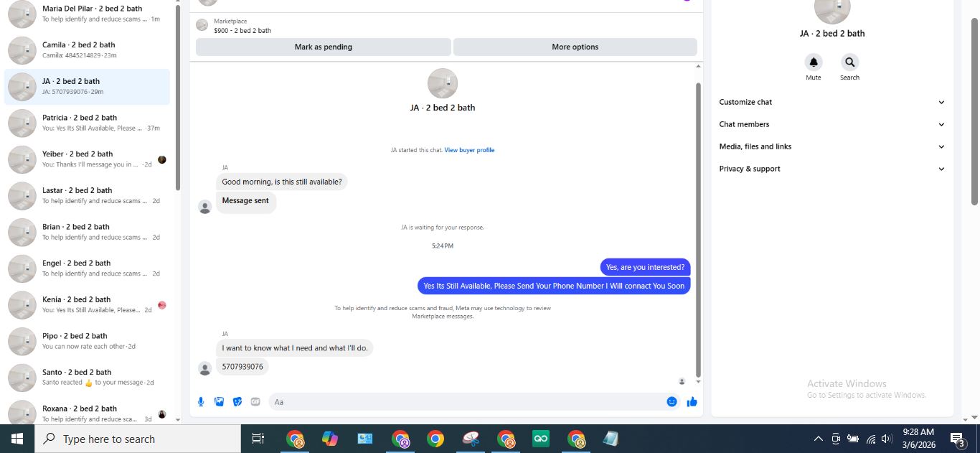Click the Aa message input field
Screen dimensions: 980x453
[x=466, y=402]
